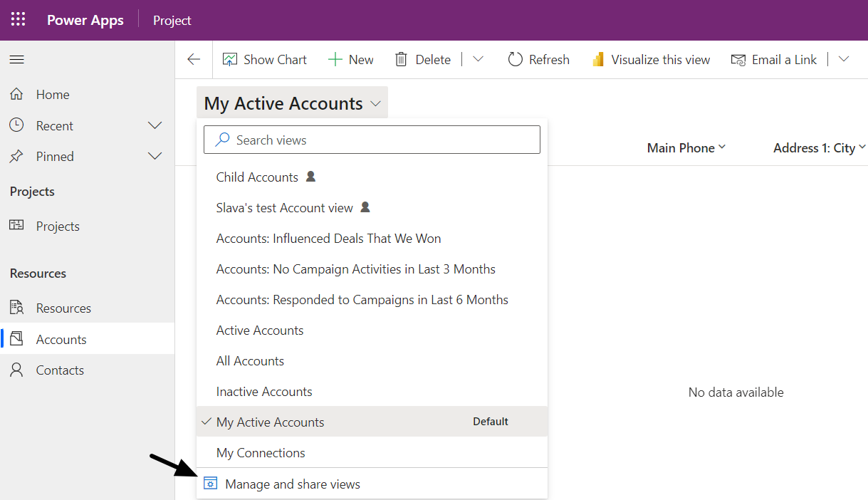Open Home in the sidebar

coord(87,95)
